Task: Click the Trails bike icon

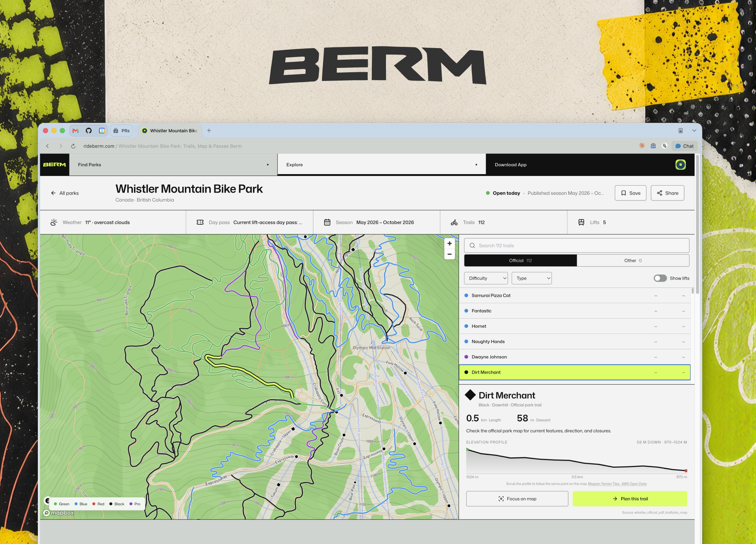Action: coord(454,223)
